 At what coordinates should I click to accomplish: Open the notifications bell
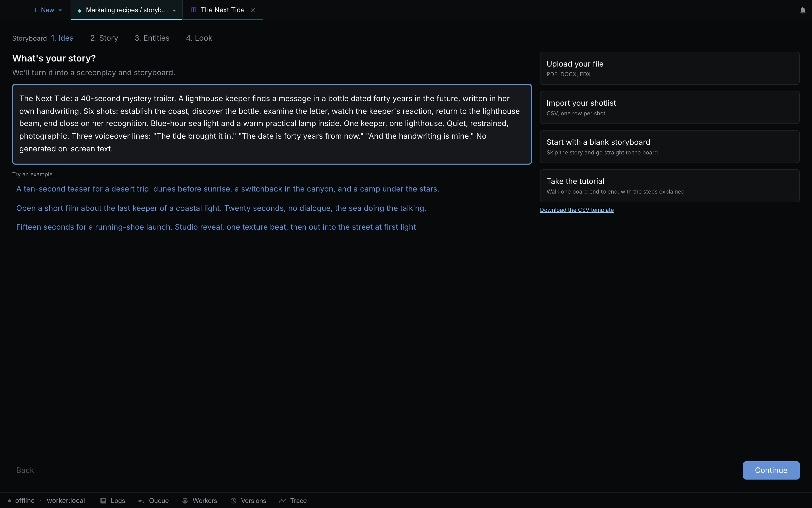(802, 10)
